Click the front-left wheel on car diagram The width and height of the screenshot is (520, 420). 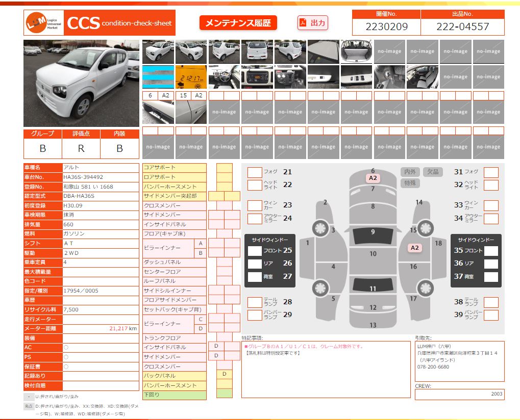[x=320, y=228]
